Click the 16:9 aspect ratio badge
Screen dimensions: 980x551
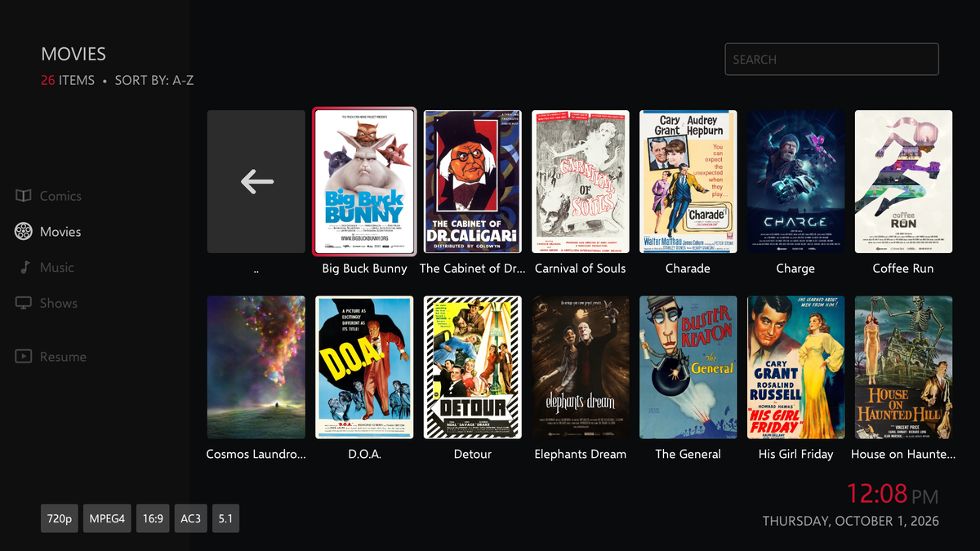pos(153,518)
